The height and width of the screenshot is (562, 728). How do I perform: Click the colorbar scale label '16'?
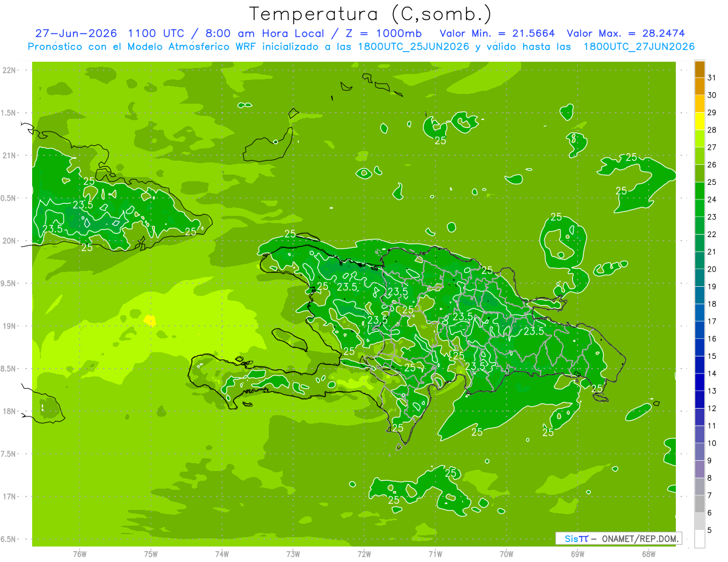(x=712, y=339)
